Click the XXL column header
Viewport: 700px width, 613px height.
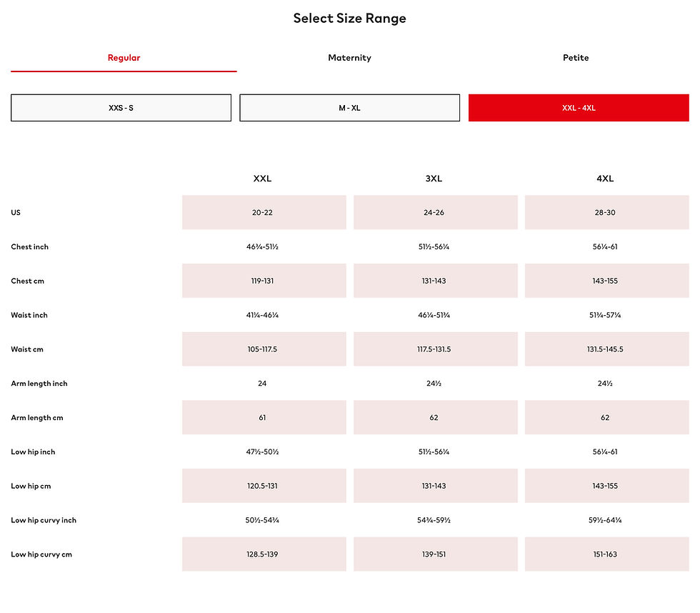[262, 179]
